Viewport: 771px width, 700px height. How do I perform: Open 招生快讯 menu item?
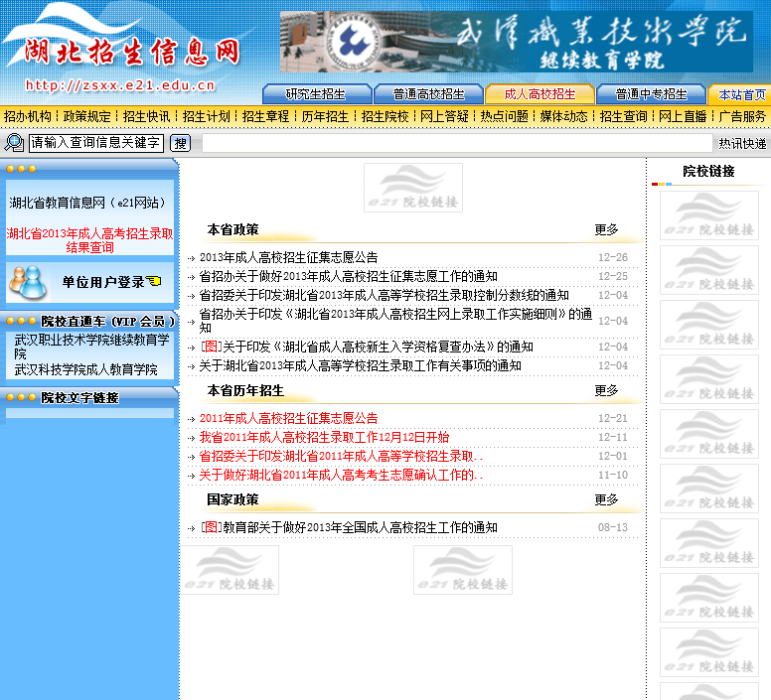point(146,116)
